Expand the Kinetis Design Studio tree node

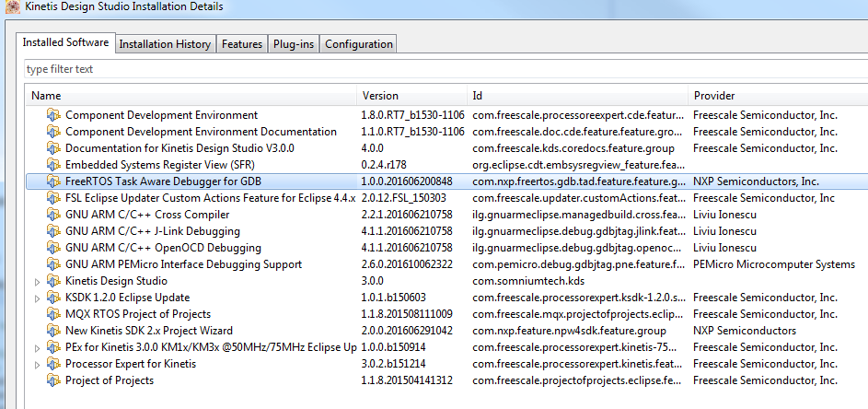click(x=37, y=281)
